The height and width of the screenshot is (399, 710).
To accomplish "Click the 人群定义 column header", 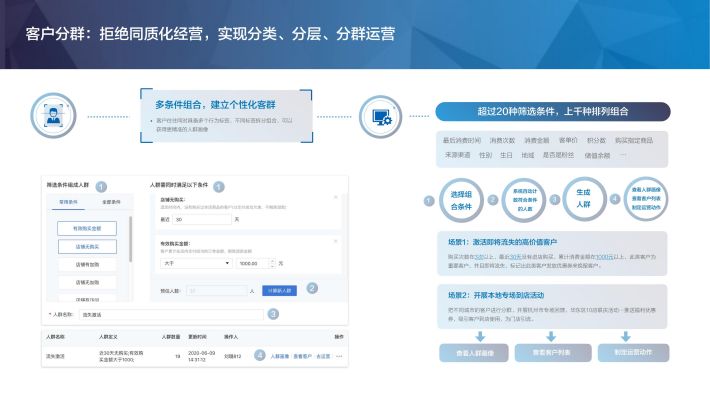I will click(x=108, y=337).
